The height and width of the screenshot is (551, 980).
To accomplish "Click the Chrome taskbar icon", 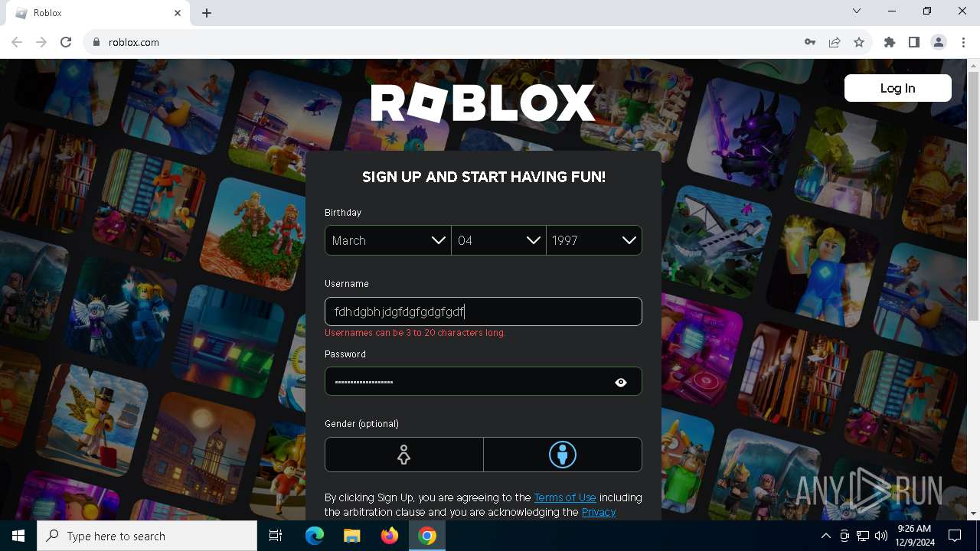I will tap(427, 536).
